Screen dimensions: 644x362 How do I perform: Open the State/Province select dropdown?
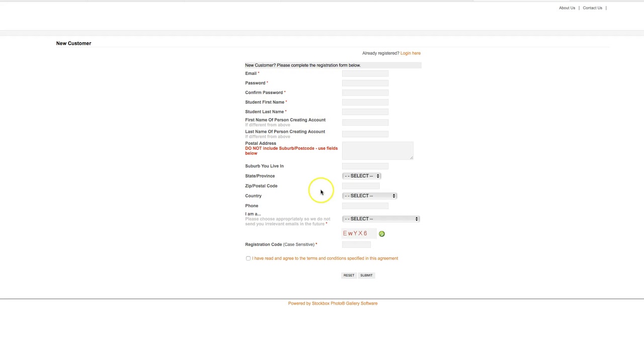pyautogui.click(x=362, y=176)
